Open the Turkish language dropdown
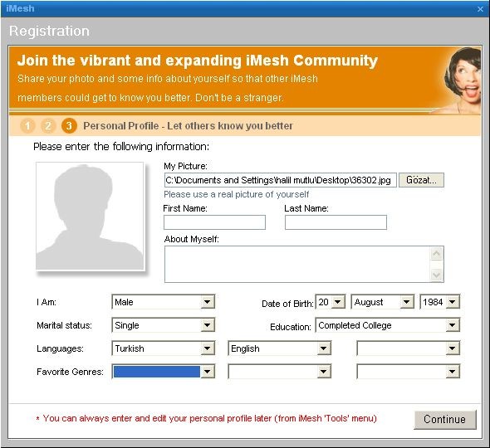Screen dimensions: 490x448 [163, 348]
